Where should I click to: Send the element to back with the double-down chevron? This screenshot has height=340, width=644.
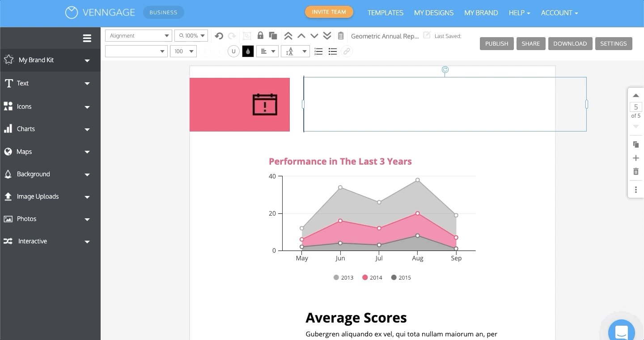[x=327, y=36]
